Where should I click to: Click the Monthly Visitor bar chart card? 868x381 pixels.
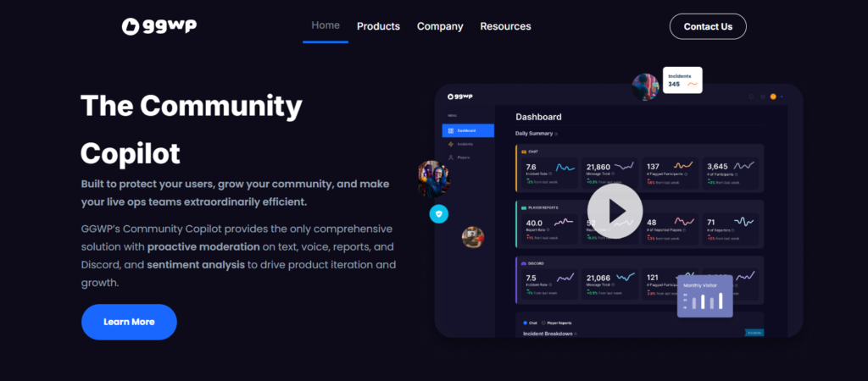[x=704, y=296]
